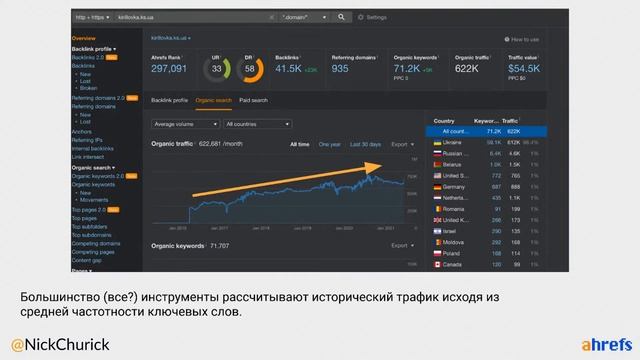Switch to the Backlink profile tab

point(169,100)
